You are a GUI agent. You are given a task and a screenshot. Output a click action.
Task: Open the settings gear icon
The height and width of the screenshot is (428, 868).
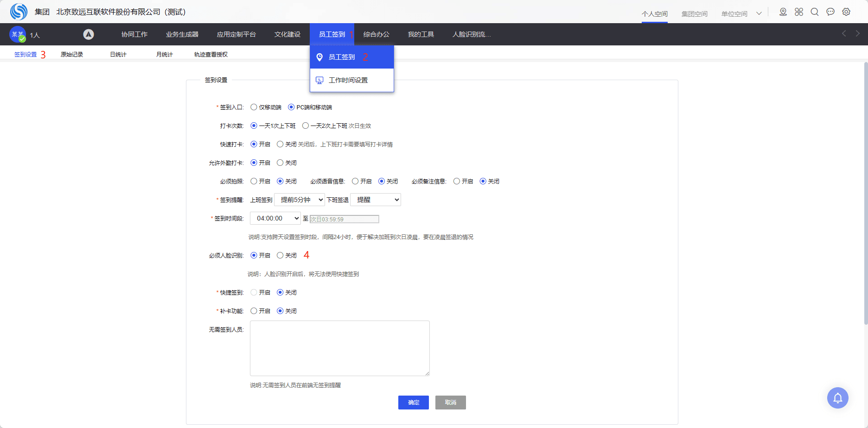pos(846,12)
